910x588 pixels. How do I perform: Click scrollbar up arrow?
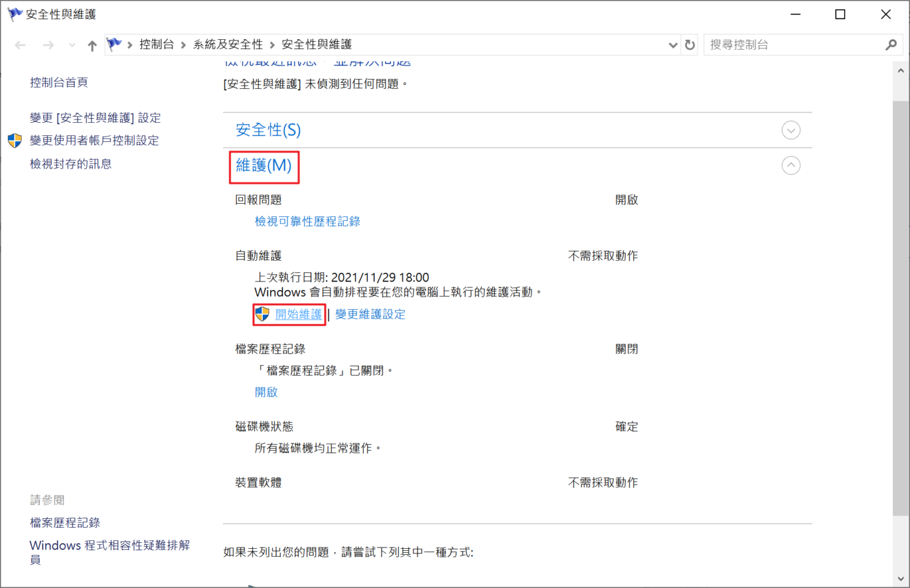901,71
